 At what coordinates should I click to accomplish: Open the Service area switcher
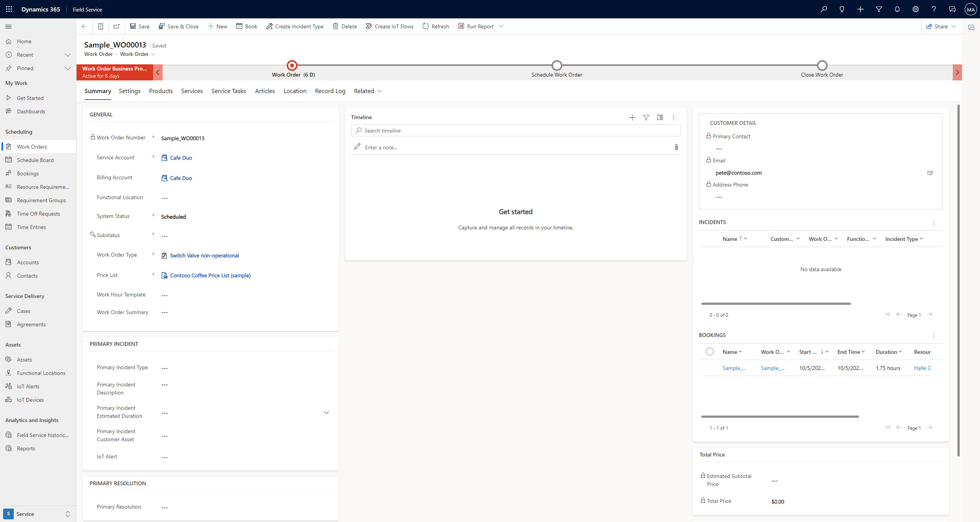[38, 514]
